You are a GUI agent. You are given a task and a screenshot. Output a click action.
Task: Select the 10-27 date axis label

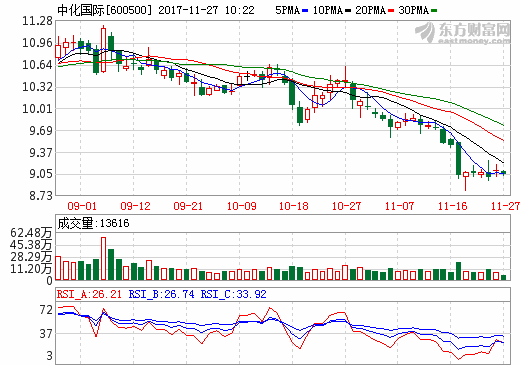(346, 206)
